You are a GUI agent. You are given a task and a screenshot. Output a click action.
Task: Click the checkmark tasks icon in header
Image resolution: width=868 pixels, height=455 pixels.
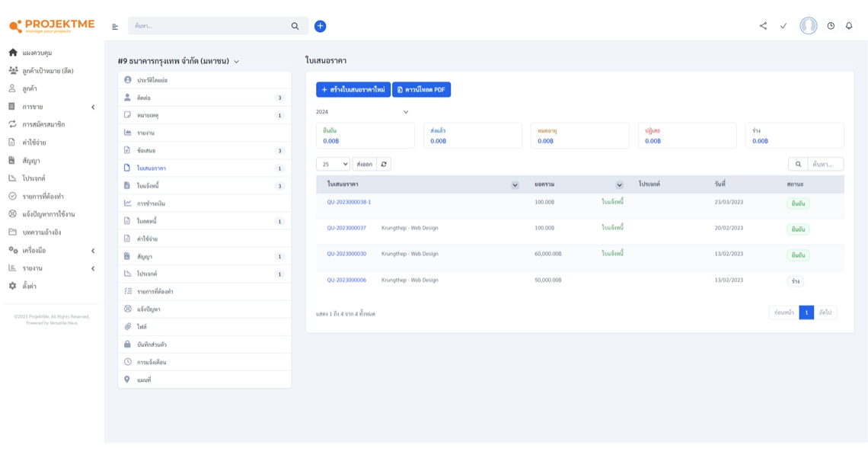coord(783,26)
